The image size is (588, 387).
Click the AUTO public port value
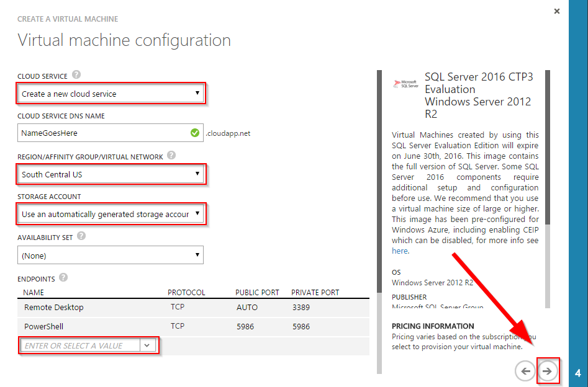[247, 308]
